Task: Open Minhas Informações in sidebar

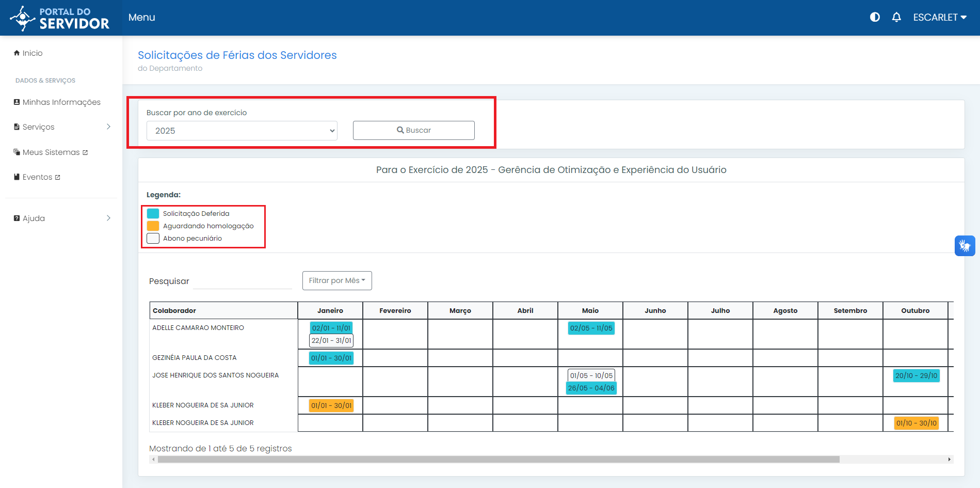Action: [57, 102]
